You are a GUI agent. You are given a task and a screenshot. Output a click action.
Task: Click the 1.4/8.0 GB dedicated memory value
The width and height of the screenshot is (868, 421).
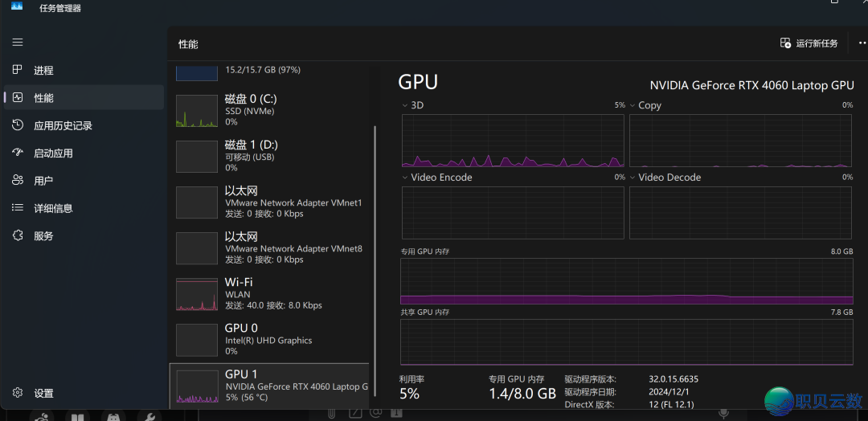click(522, 394)
